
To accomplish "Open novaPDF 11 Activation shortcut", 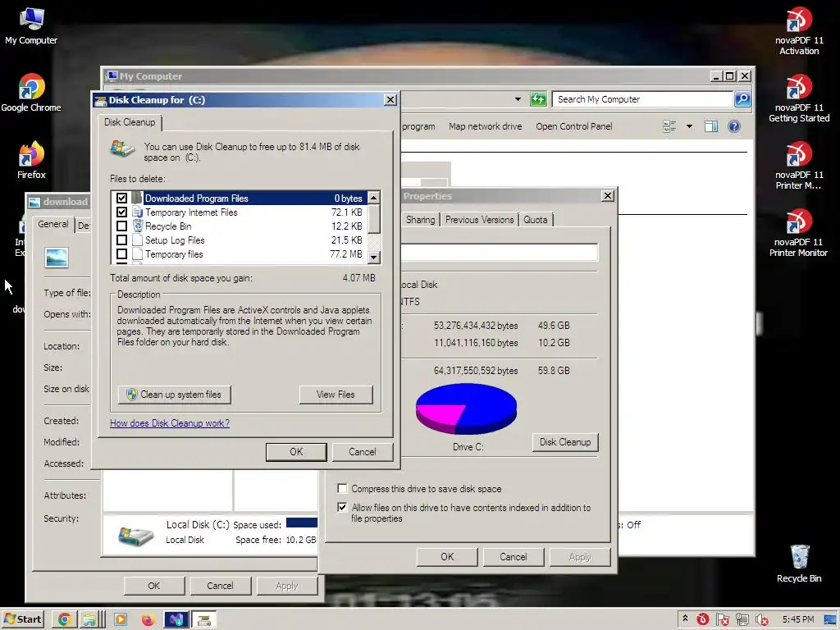I will click(x=799, y=31).
